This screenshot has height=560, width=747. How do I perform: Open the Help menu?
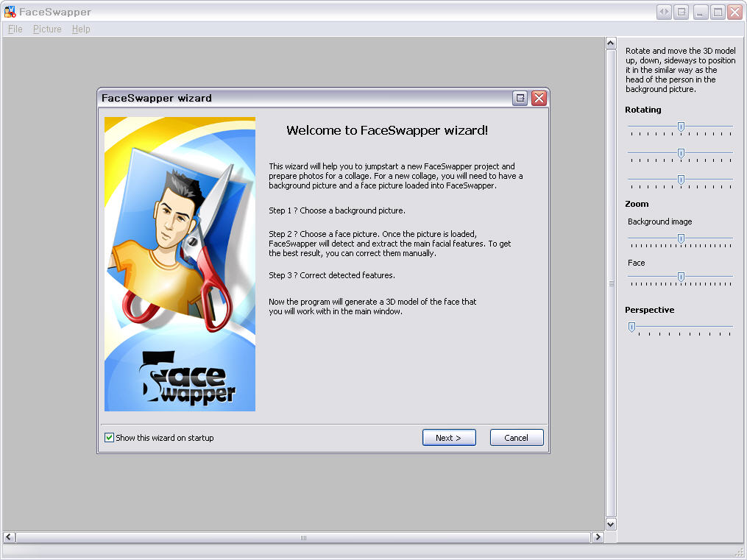point(81,29)
